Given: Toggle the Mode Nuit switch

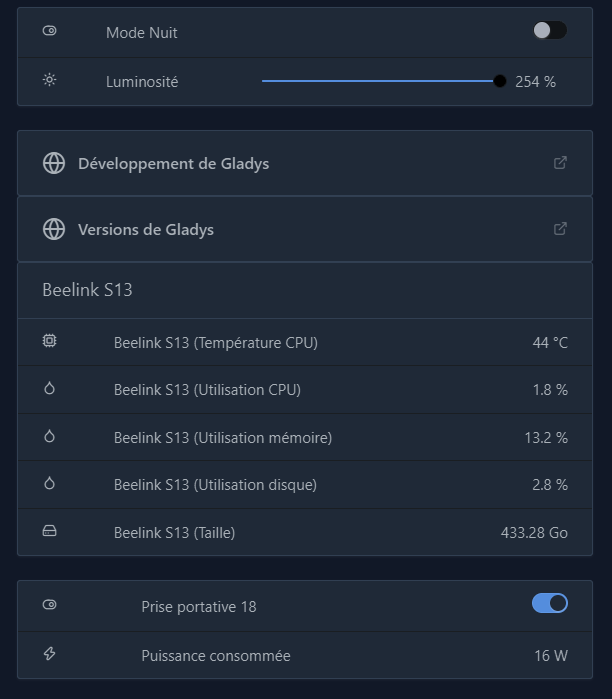Looking at the screenshot, I should pyautogui.click(x=550, y=31).
